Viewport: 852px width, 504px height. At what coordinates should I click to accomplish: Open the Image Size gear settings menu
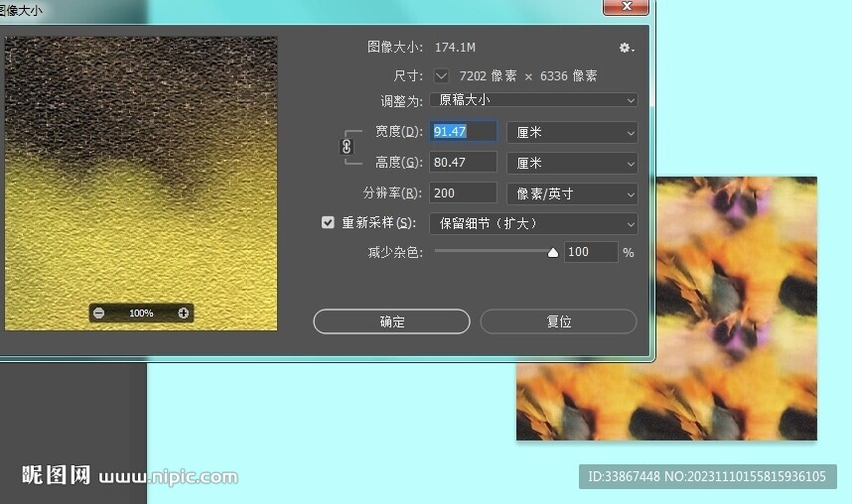626,48
